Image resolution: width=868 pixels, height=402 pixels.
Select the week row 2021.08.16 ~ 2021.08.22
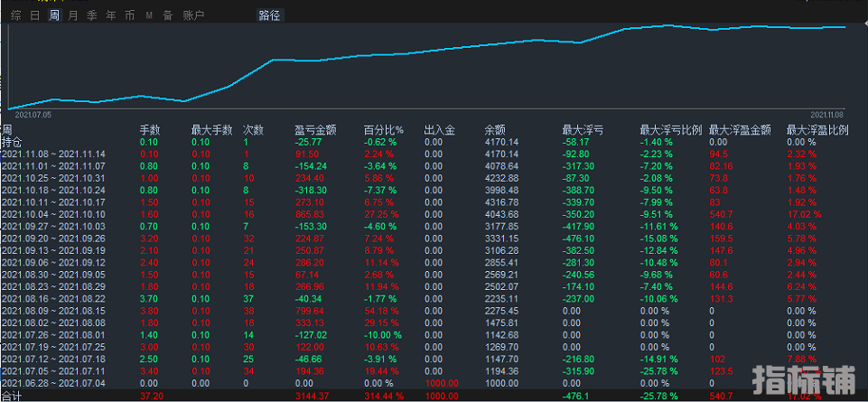click(x=53, y=298)
